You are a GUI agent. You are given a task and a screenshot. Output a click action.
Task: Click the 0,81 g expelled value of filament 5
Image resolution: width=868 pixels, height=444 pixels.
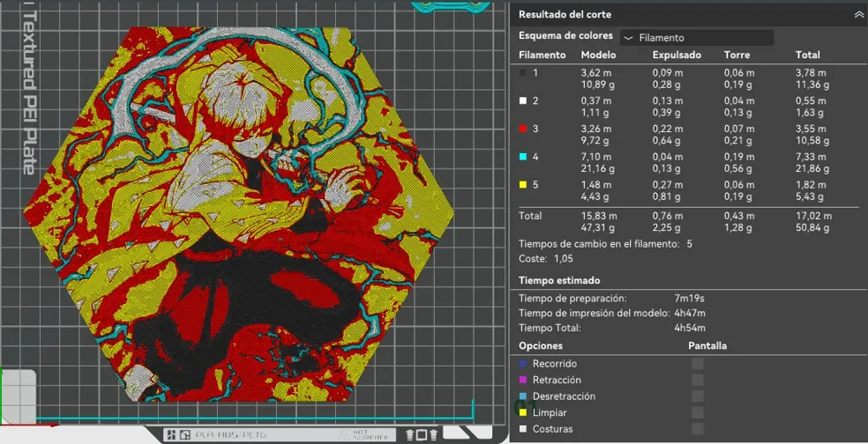[x=667, y=196]
